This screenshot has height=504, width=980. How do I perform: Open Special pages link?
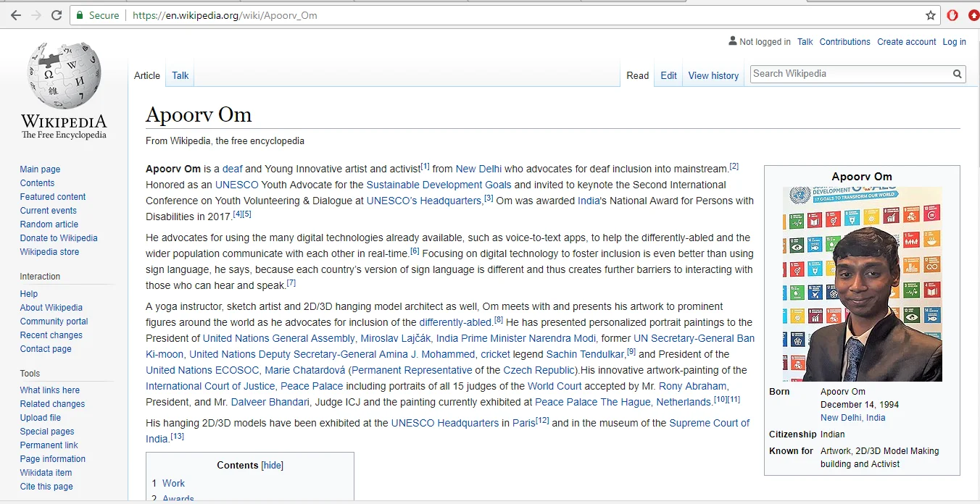(x=46, y=432)
